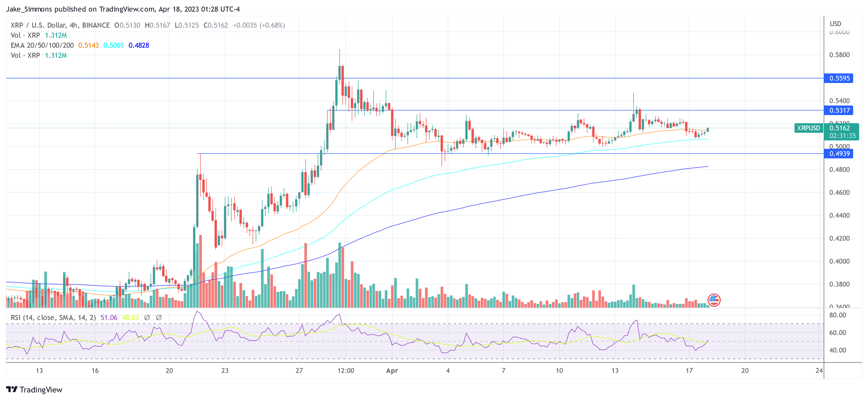Viewport: 868px width, 400px height.
Task: Click the +0.0035 (+0.68%) change value
Action: coord(259,25)
